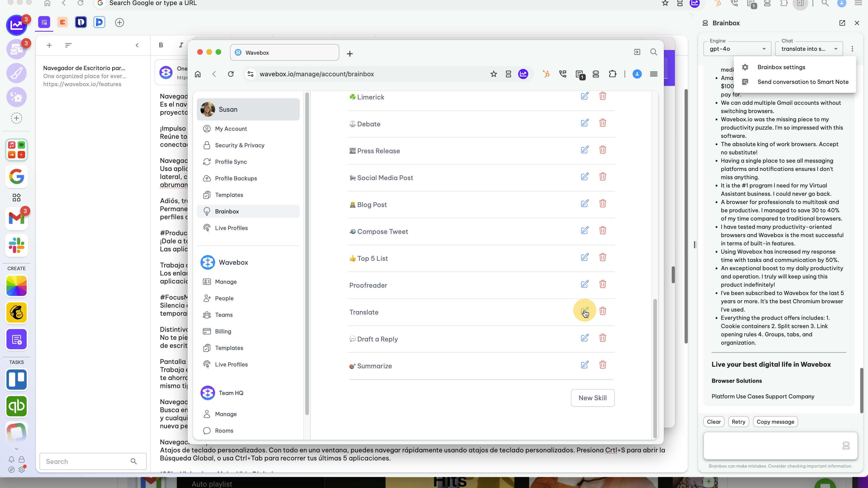Toggle bold formatting in note editor
The image size is (868, 488).
coord(161,45)
